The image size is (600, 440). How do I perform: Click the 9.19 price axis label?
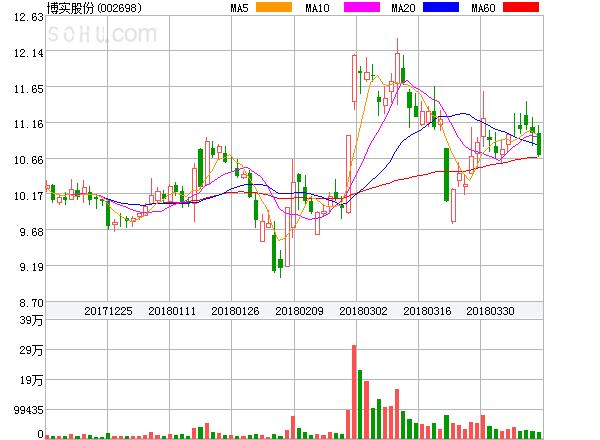click(x=31, y=267)
